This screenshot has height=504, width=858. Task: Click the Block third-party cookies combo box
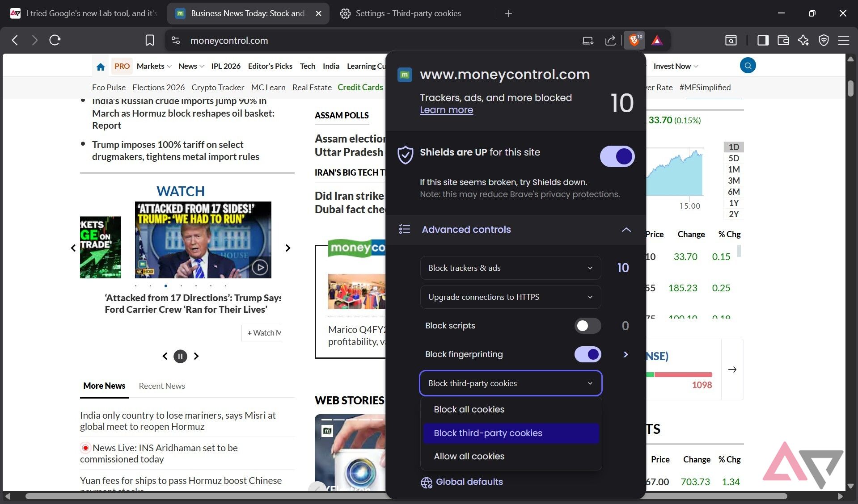tap(510, 383)
